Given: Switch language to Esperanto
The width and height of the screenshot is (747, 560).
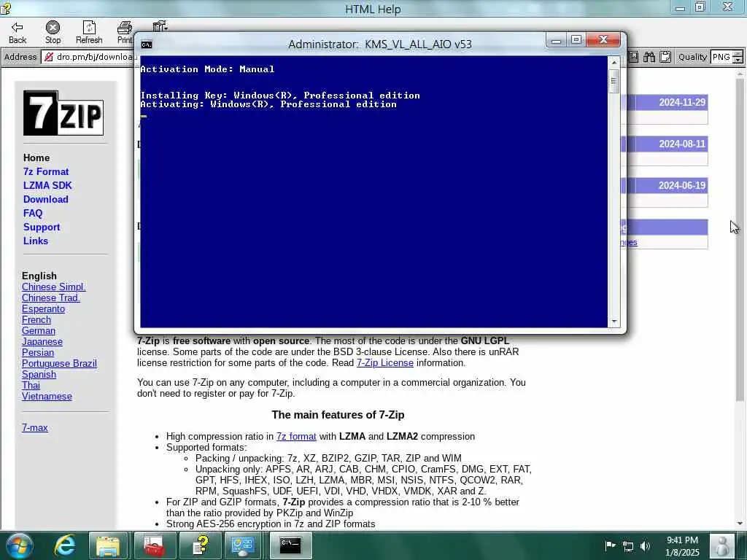Looking at the screenshot, I should tap(43, 308).
